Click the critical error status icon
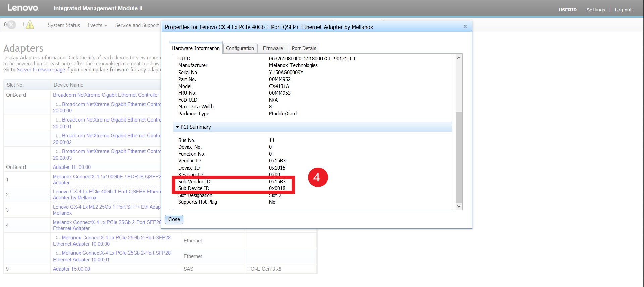The image size is (644, 287). click(x=11, y=25)
